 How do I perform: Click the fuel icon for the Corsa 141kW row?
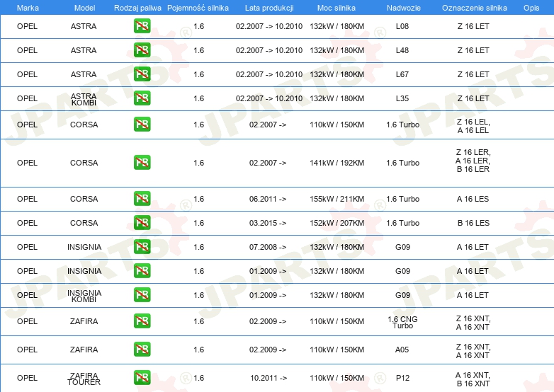point(142,163)
